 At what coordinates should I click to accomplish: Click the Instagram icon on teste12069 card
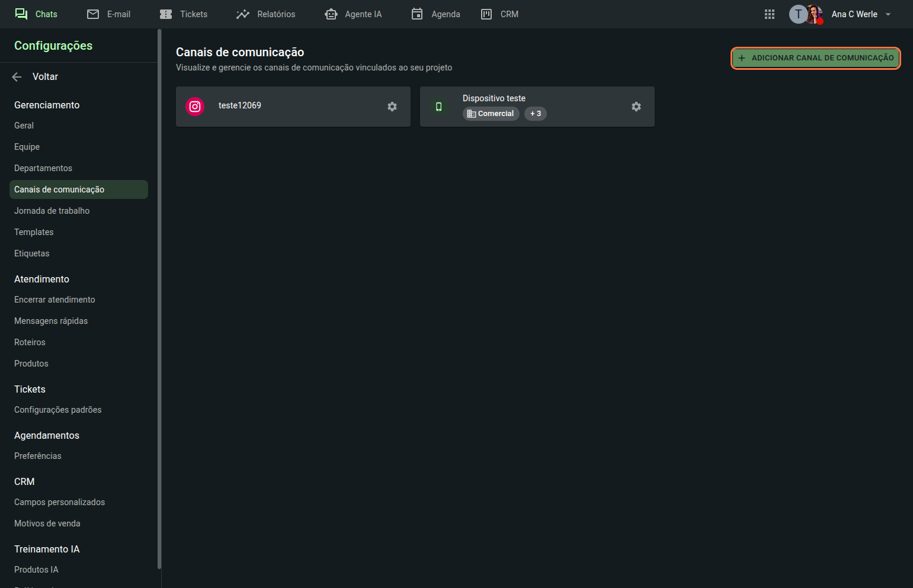[x=195, y=107]
